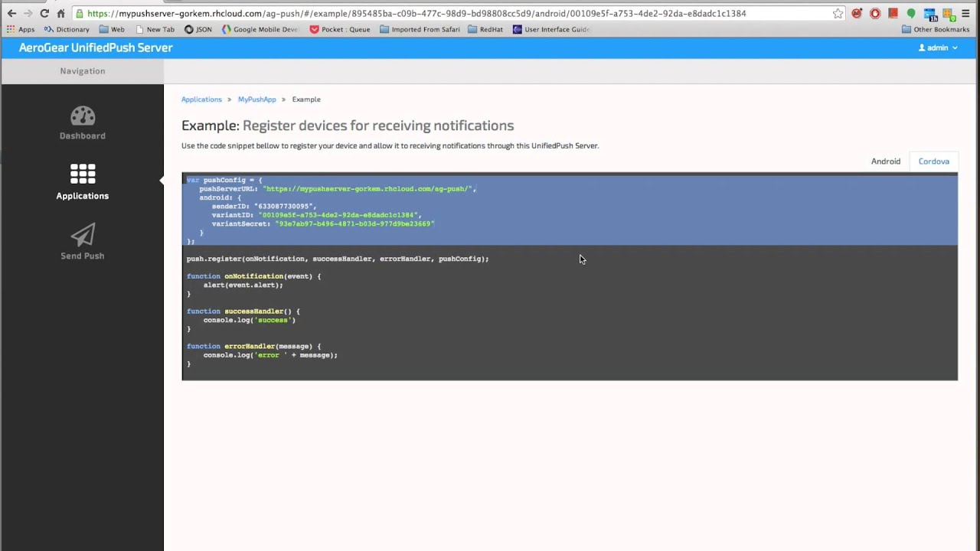Click the push.register code line
Image resolution: width=980 pixels, height=551 pixels.
338,259
